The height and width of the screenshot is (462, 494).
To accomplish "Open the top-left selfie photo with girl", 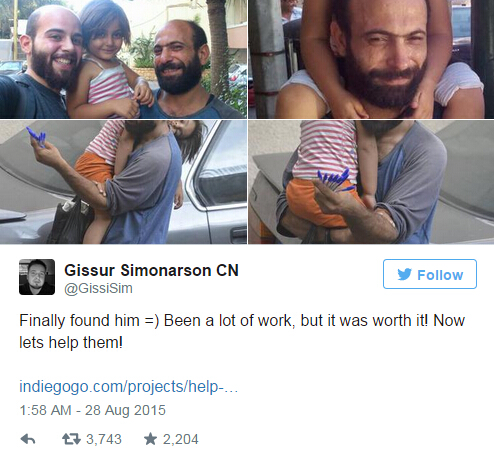I will tap(123, 59).
